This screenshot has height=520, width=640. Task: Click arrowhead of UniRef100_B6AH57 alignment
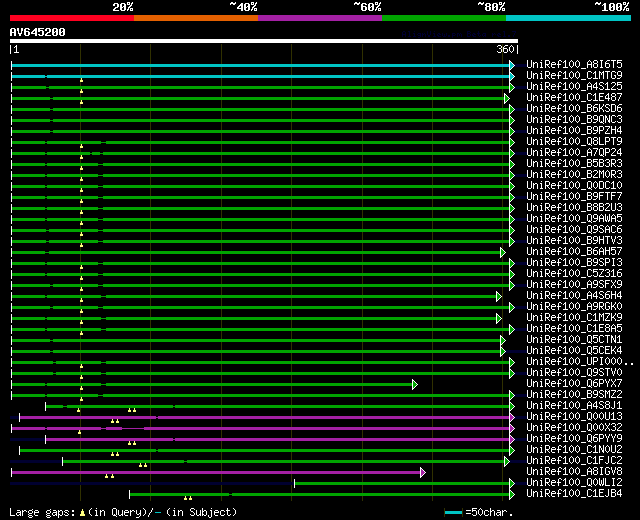(x=503, y=252)
